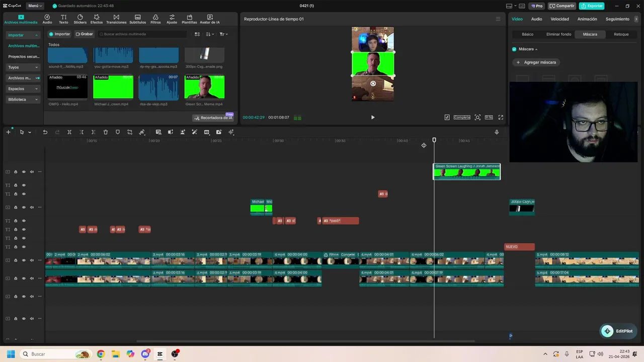This screenshot has width=644, height=362.
Task: Open the Filtros panel
Action: click(155, 19)
